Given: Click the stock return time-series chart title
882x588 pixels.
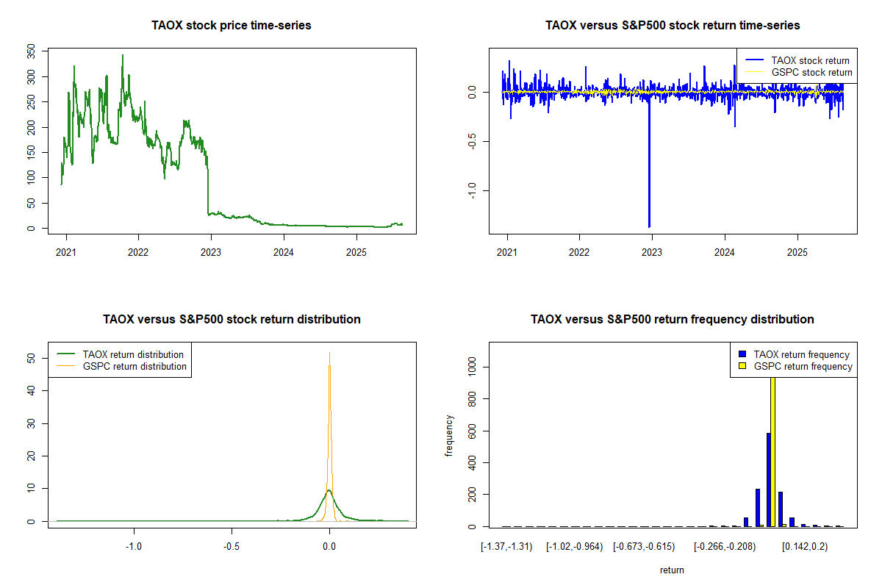Looking at the screenshot, I should (x=673, y=26).
